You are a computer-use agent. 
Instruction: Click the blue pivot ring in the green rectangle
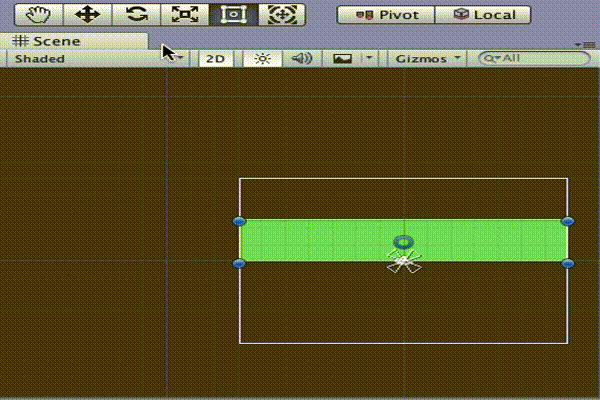point(403,242)
